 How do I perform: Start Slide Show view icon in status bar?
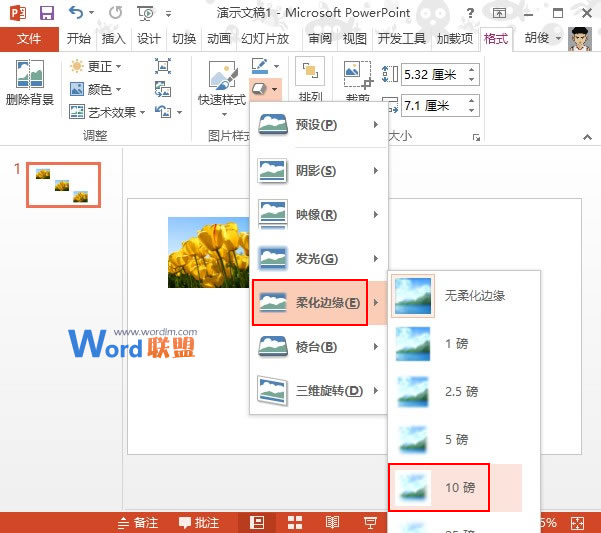370,523
